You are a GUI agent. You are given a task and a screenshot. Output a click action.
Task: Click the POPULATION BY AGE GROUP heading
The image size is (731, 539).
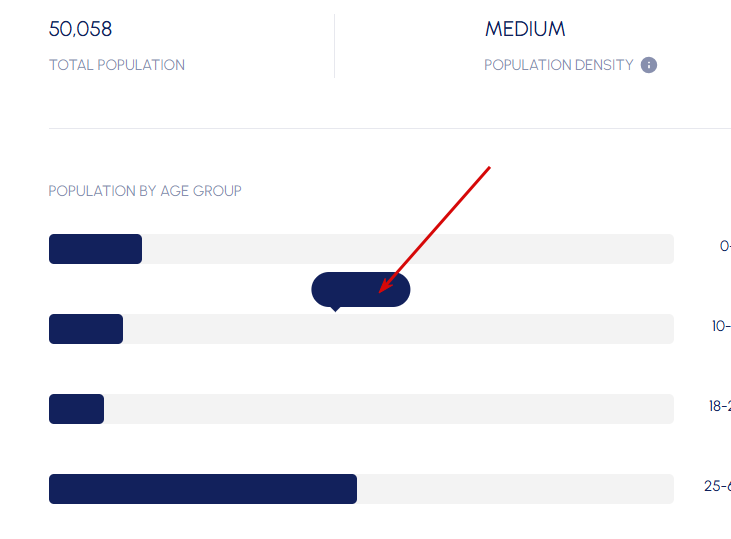(x=145, y=190)
